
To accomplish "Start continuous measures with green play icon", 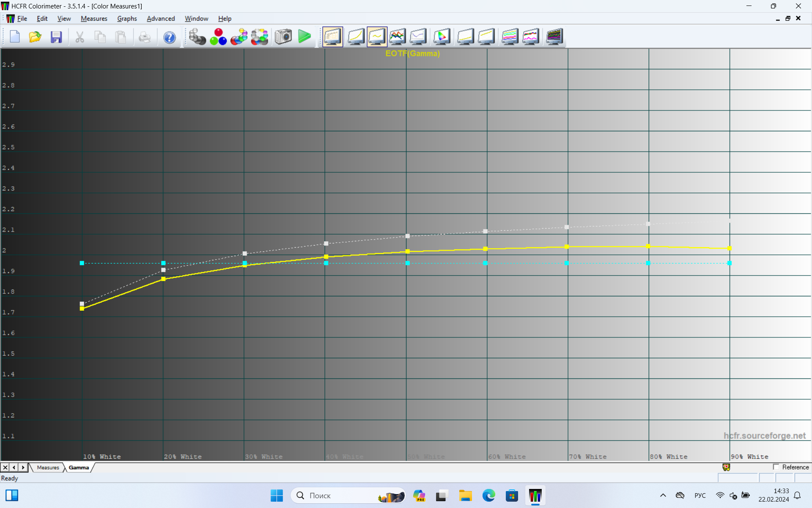I will pyautogui.click(x=304, y=37).
